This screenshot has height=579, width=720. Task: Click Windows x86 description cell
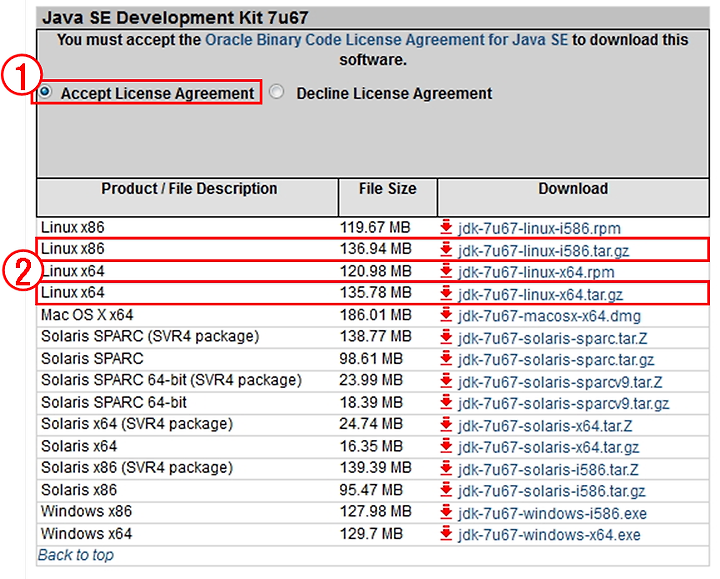86,511
